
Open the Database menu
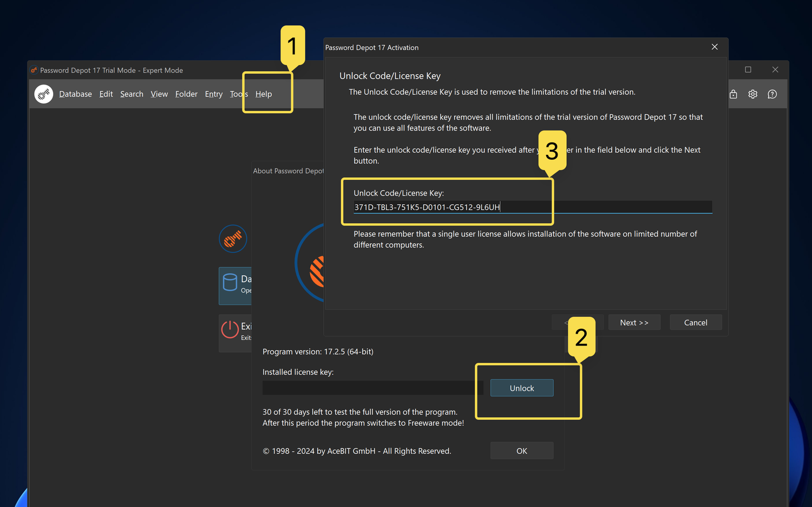[75, 94]
